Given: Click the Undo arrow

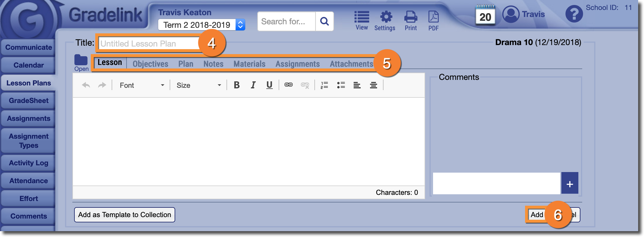Looking at the screenshot, I should click(86, 85).
